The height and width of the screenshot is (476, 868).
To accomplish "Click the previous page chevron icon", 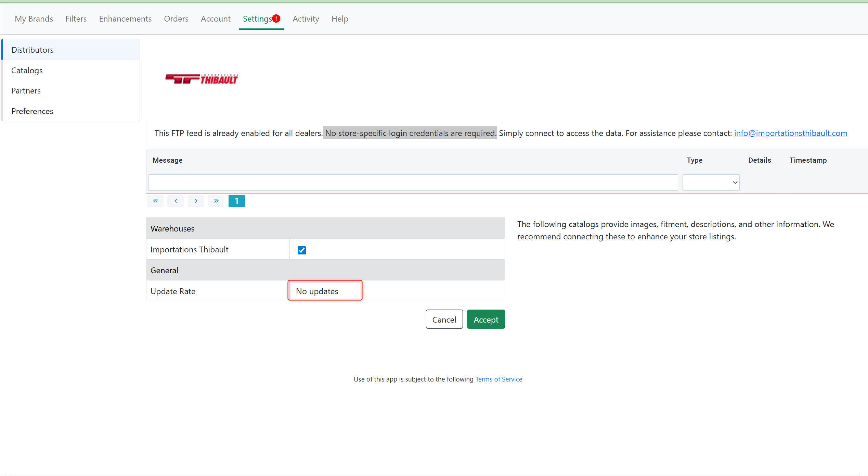I will point(176,201).
